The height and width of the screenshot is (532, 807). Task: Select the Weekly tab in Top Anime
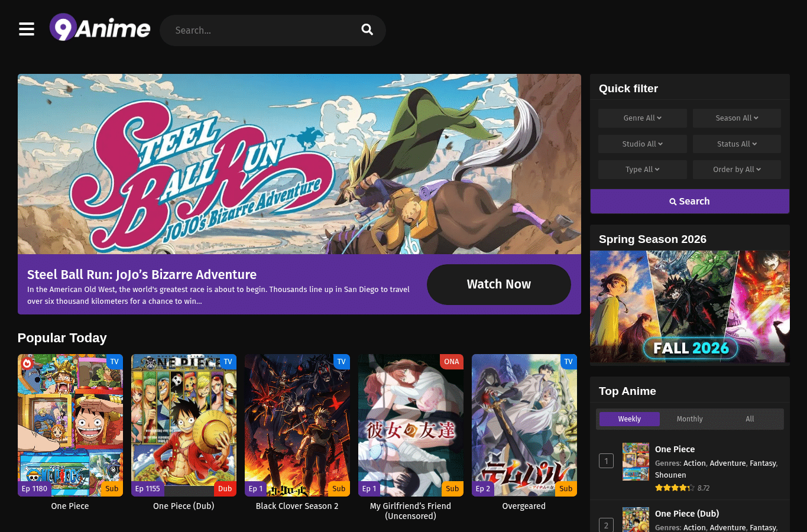629,419
